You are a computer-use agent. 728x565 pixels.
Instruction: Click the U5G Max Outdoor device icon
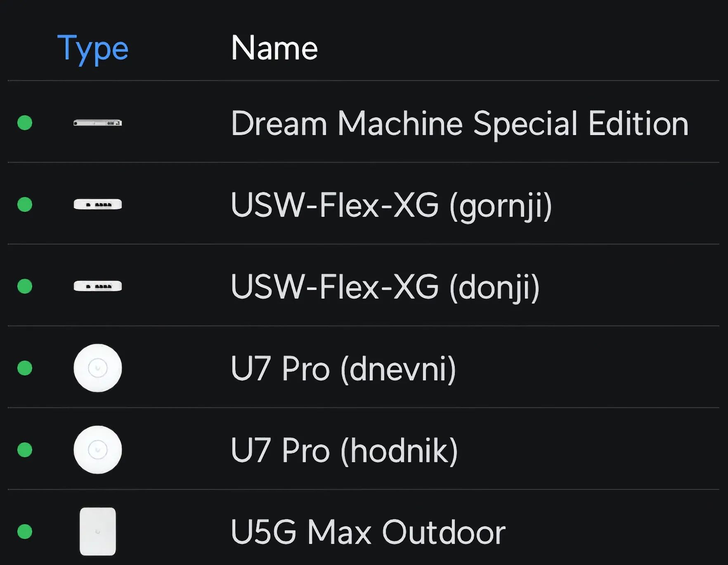pos(97,532)
